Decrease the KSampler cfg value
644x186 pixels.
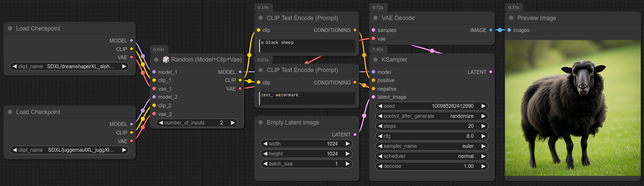coord(380,136)
